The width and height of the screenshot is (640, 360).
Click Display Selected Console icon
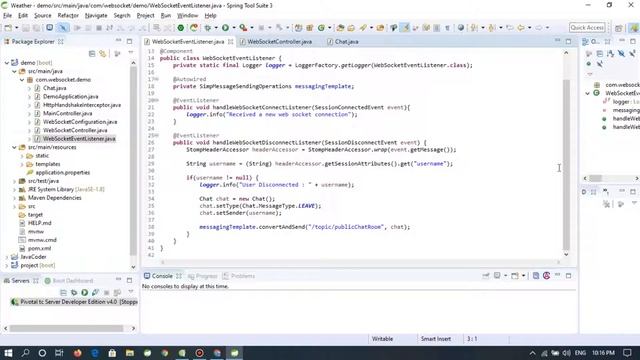[x=497, y=276]
